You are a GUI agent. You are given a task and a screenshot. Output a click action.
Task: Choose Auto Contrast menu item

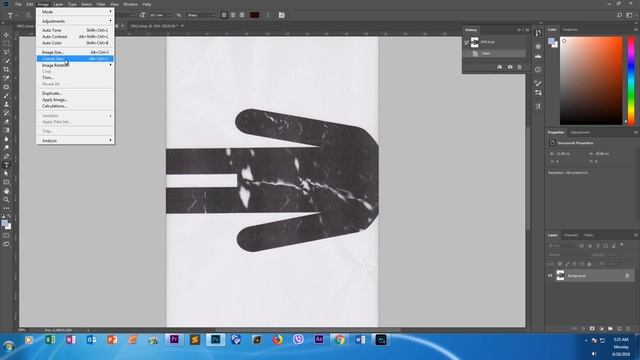pos(75,36)
